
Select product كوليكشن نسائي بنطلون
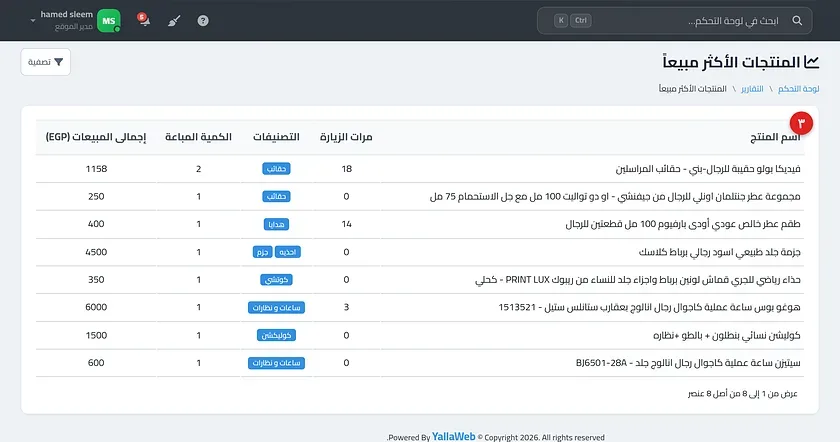(x=726, y=335)
